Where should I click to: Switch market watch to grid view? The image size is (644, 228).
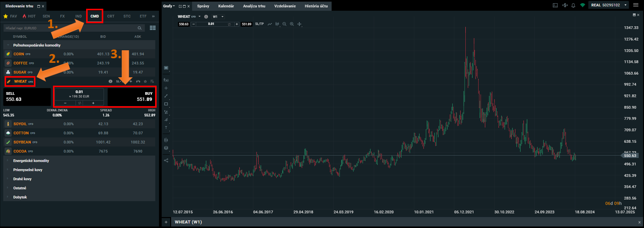(x=153, y=28)
